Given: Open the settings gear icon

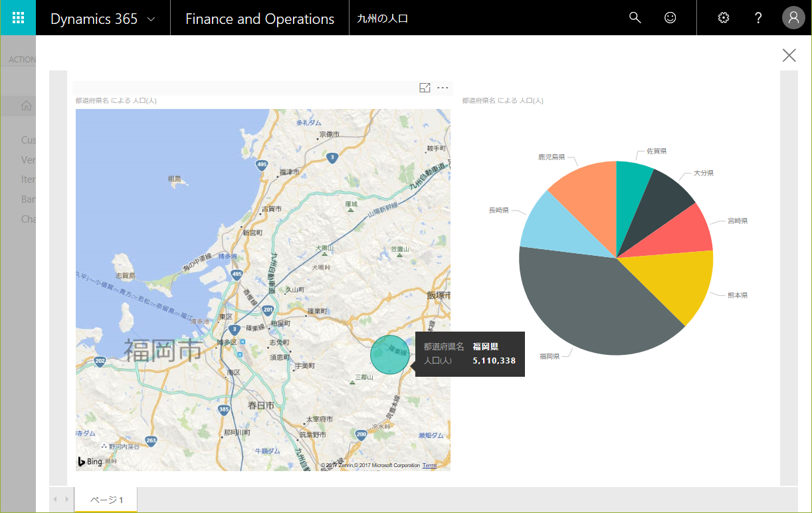Looking at the screenshot, I should (x=724, y=18).
